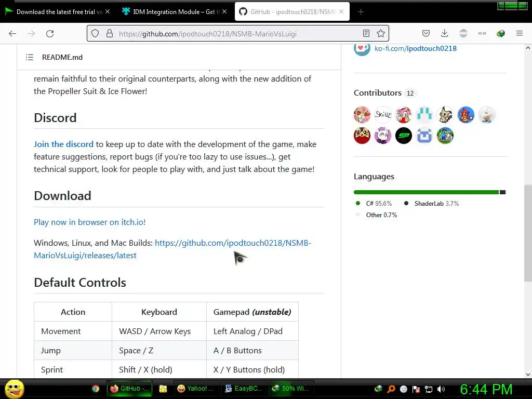532x399 pixels.
Task: Launch Chrome from the taskbar
Action: point(96,389)
